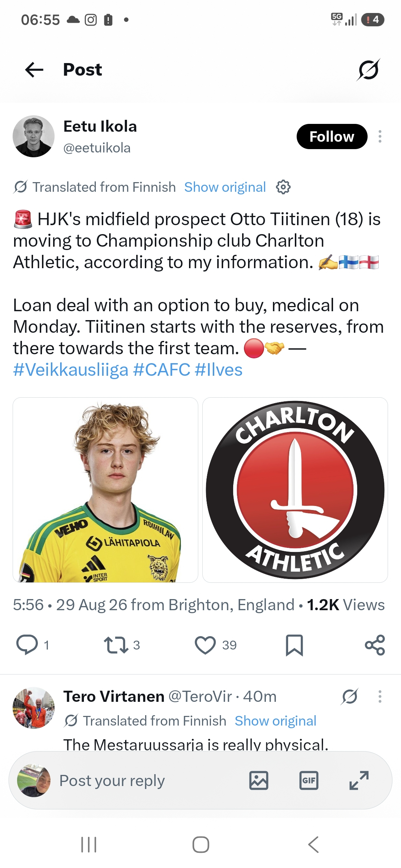Insert a GIF into the reply
The height and width of the screenshot is (868, 401).
pyautogui.click(x=309, y=780)
